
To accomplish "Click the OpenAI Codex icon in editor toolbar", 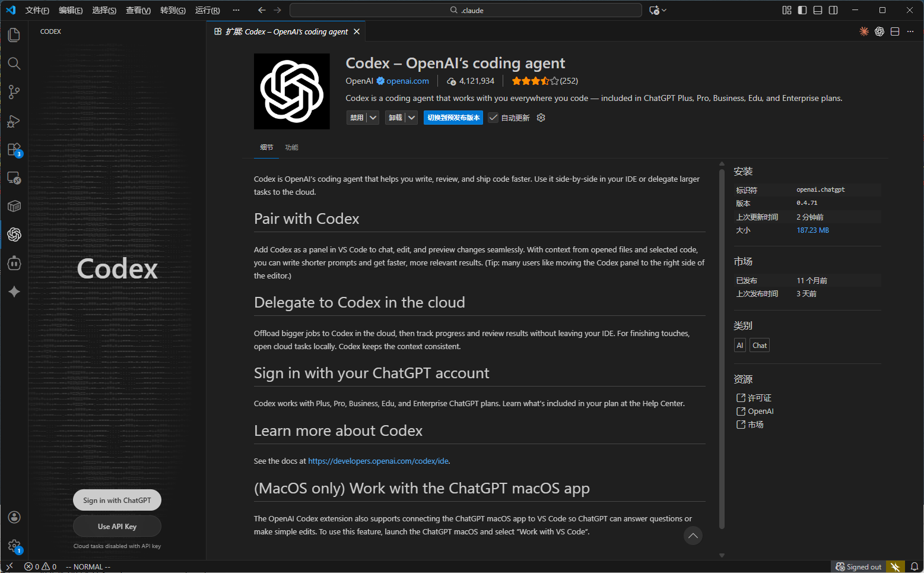I will coord(879,31).
